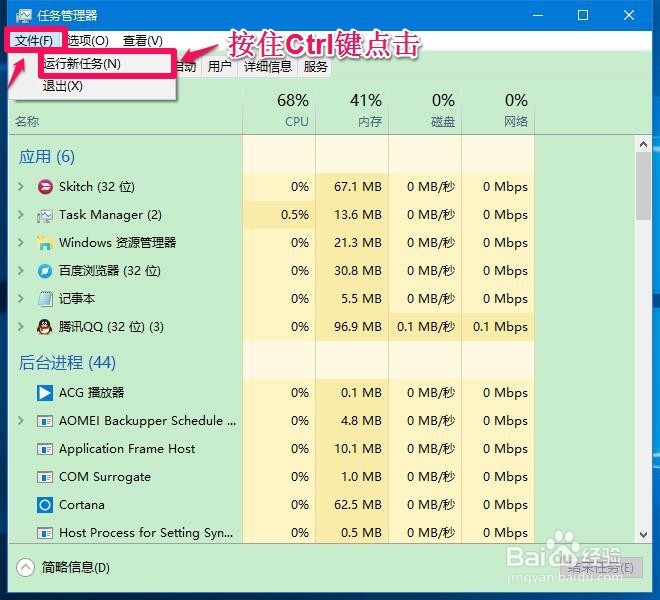Screen dimensions: 660x600
Task: Select the Cortana row name
Action: point(82,504)
